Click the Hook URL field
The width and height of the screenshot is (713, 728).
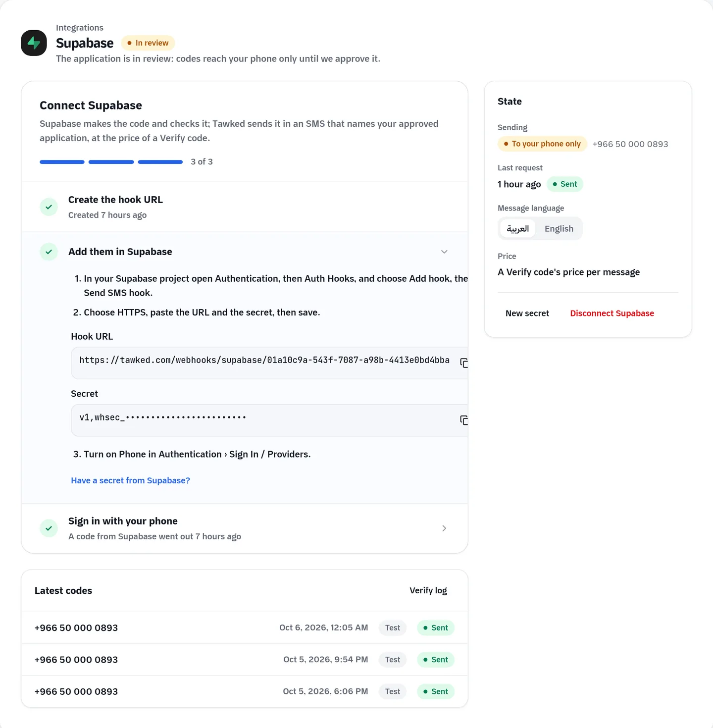coord(269,363)
